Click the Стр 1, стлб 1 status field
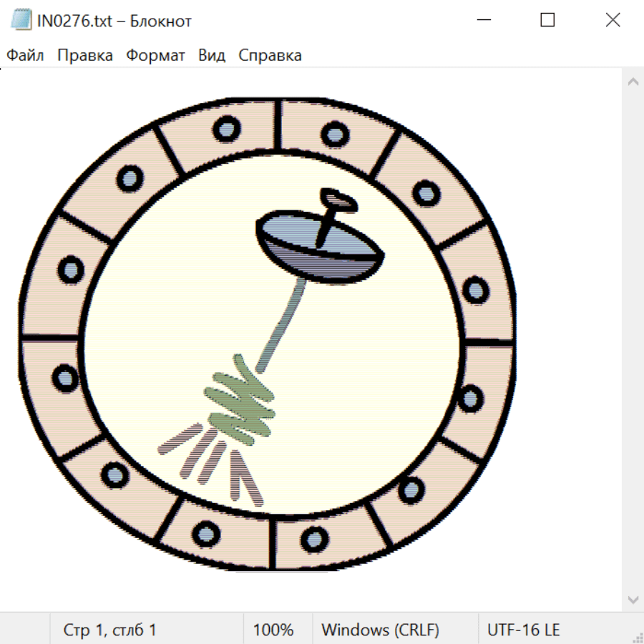The image size is (644, 644). pos(109,630)
